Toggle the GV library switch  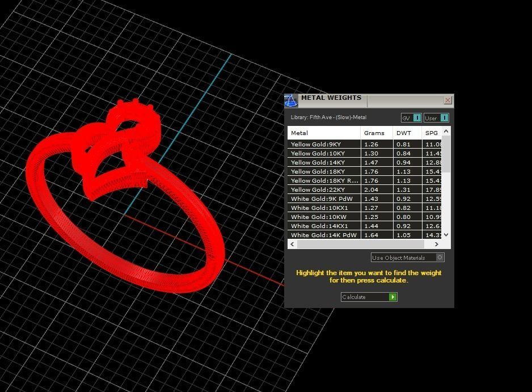point(411,118)
